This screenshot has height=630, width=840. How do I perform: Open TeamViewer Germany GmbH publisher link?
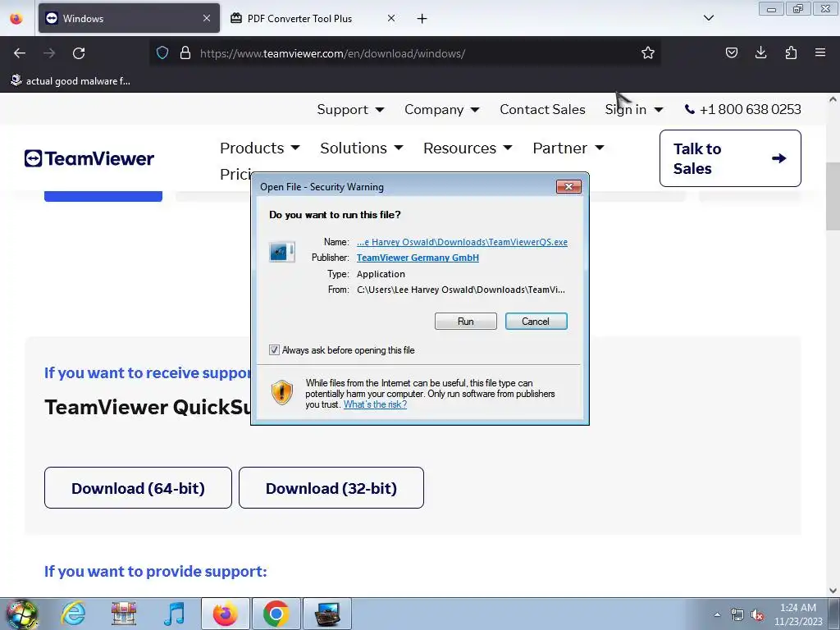click(x=418, y=258)
